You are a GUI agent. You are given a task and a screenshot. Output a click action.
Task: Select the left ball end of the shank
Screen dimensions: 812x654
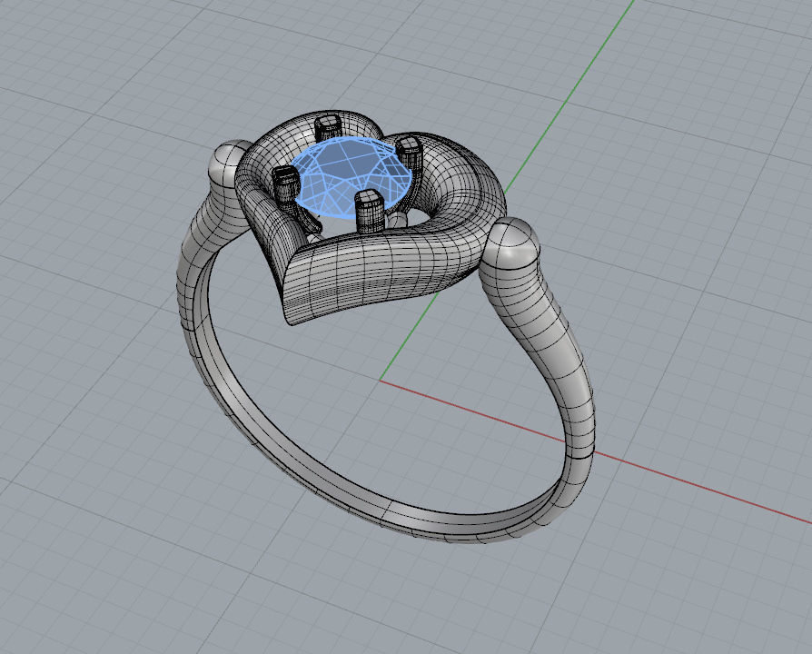point(226,163)
